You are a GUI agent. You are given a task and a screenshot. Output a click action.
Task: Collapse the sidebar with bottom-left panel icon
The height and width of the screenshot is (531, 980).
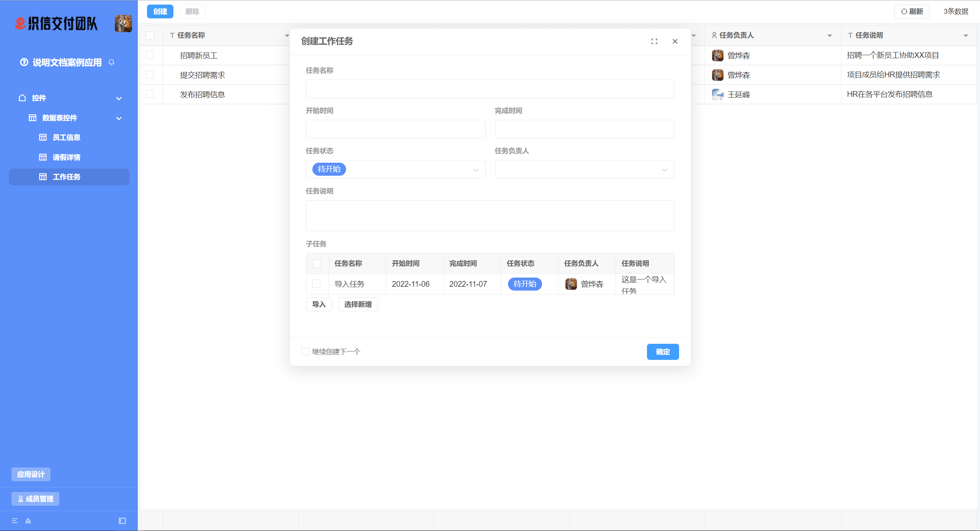pos(122,521)
